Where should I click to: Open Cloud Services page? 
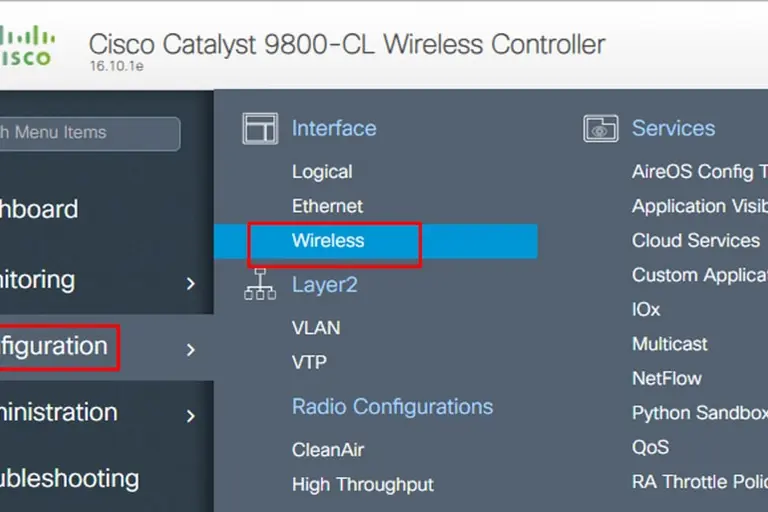point(696,241)
